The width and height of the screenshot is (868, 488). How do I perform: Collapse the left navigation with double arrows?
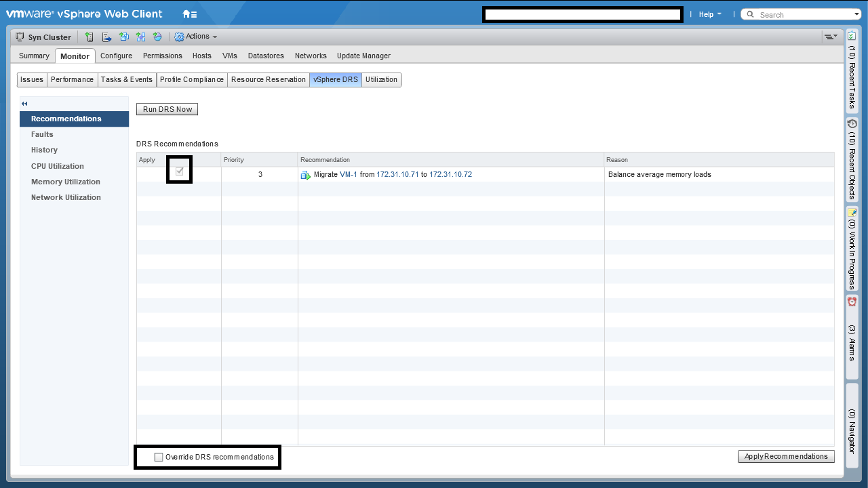(24, 104)
